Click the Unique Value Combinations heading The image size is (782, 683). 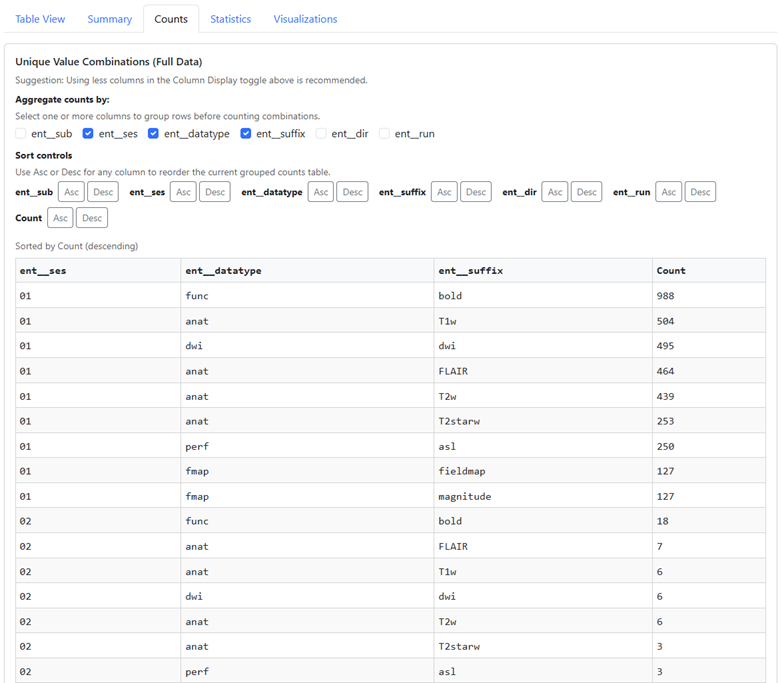(108, 61)
